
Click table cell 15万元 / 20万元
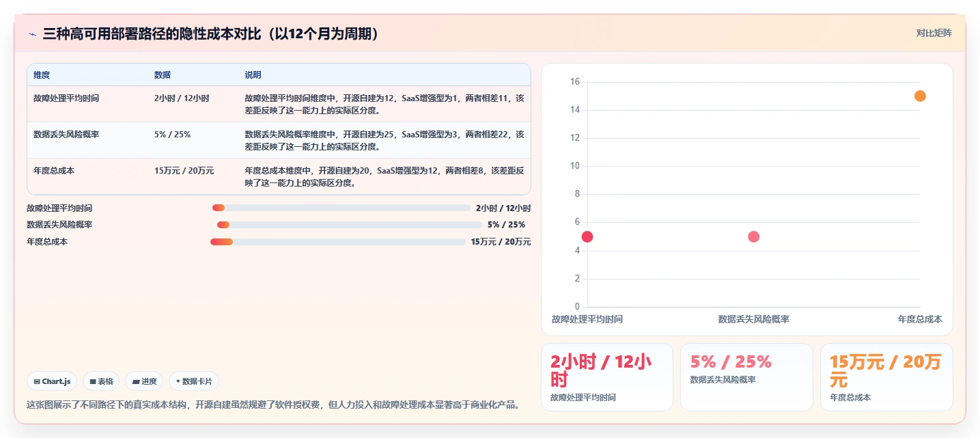184,171
